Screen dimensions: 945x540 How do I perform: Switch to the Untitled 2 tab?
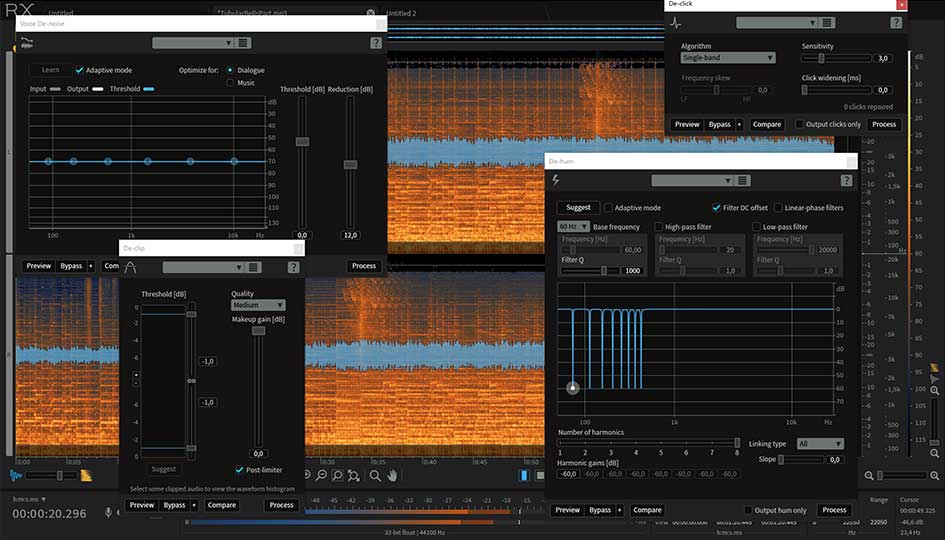coord(401,13)
